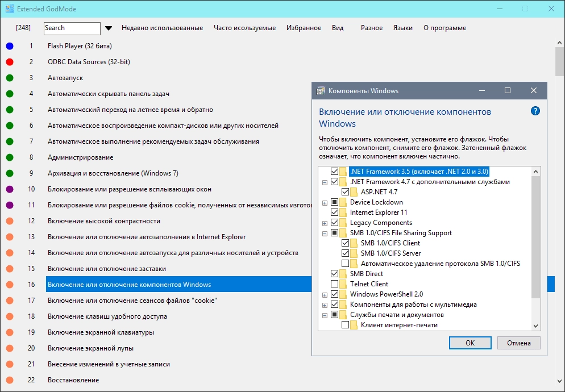Expand Device Lockdown tree node

(x=325, y=203)
